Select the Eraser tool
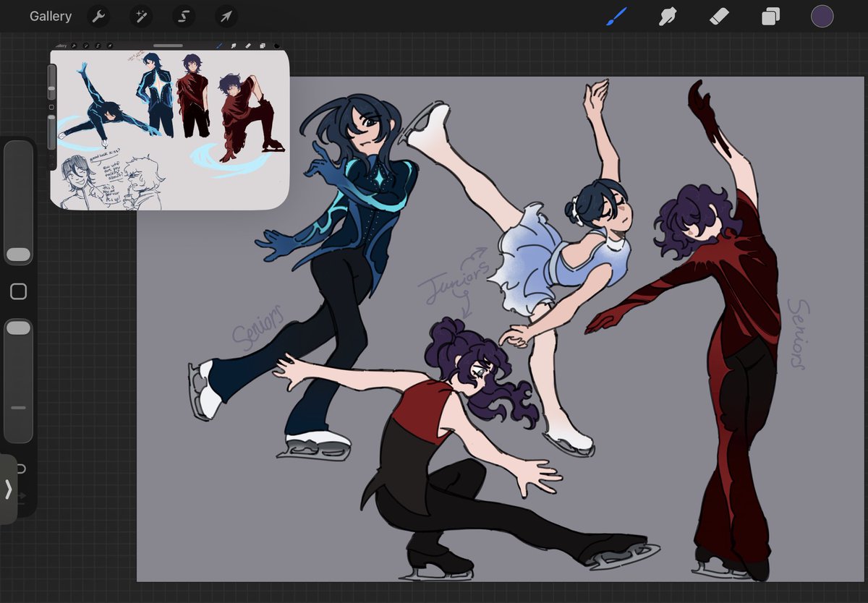868x603 pixels. [719, 16]
